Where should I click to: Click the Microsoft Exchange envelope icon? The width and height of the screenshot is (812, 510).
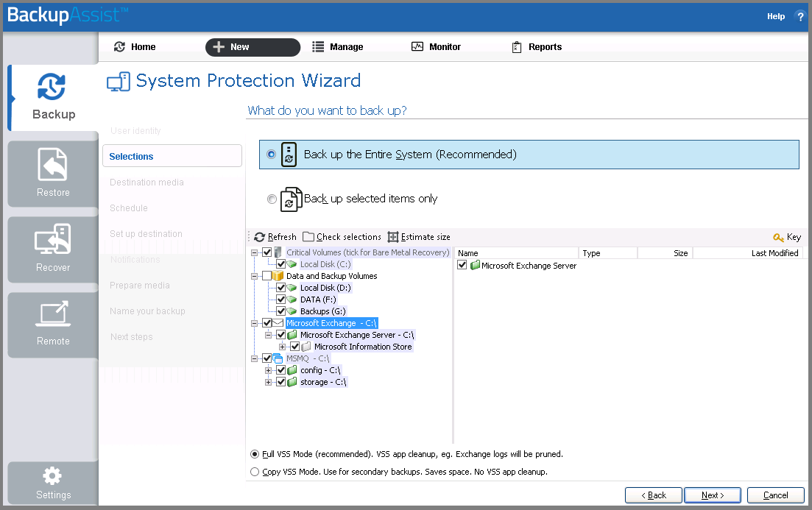click(278, 323)
